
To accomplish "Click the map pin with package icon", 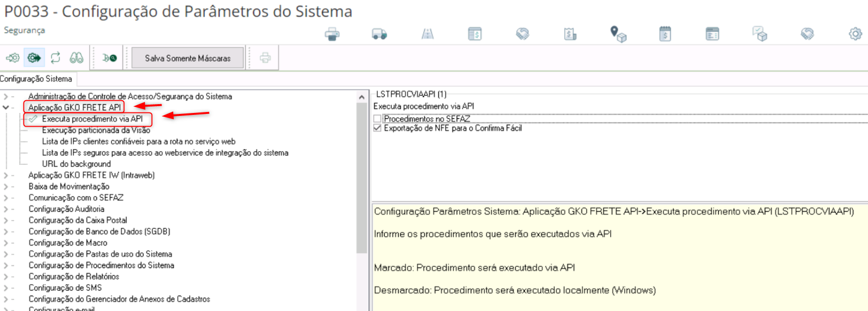I will coord(618,34).
